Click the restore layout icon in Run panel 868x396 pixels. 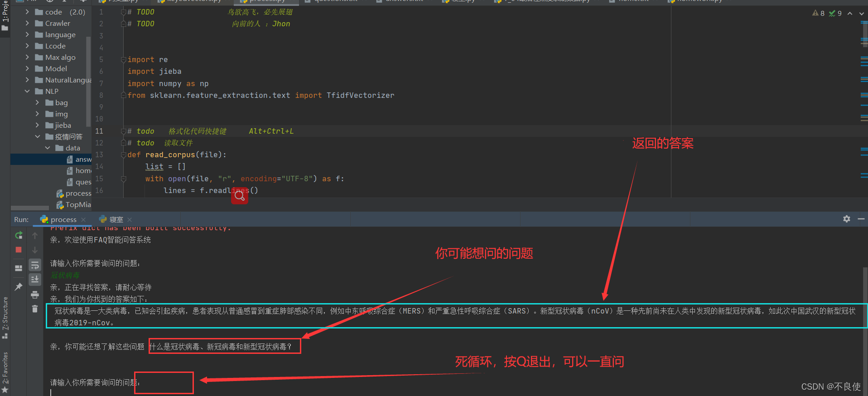(19, 268)
